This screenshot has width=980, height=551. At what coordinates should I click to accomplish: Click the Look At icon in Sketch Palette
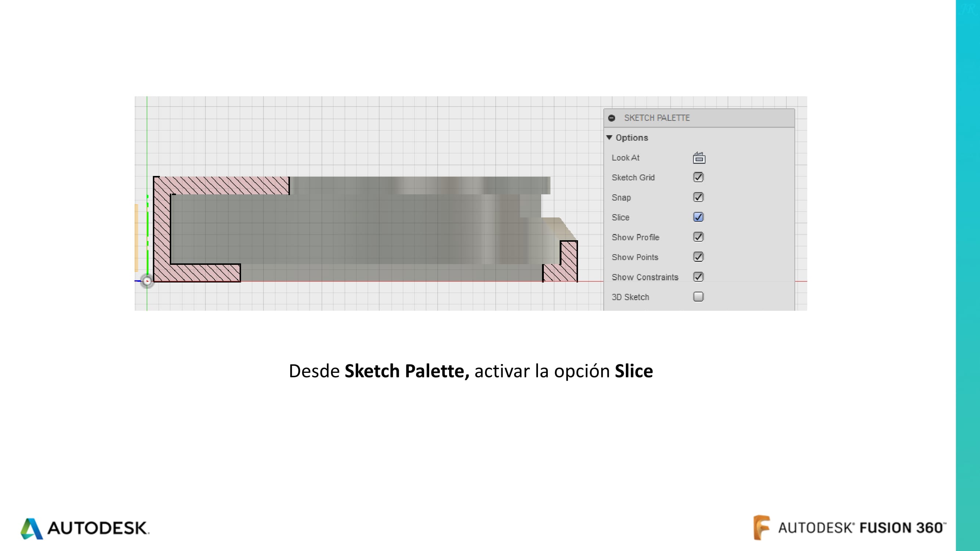pos(699,158)
